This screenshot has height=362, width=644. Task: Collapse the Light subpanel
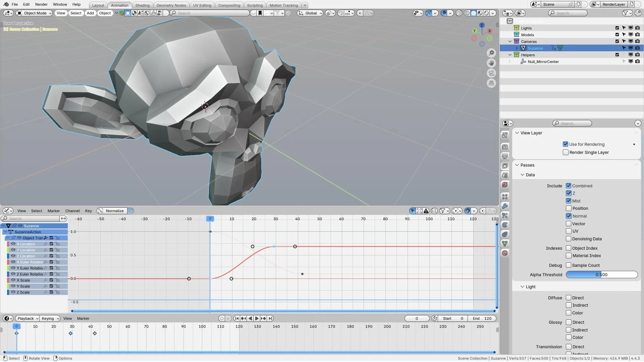(522, 287)
